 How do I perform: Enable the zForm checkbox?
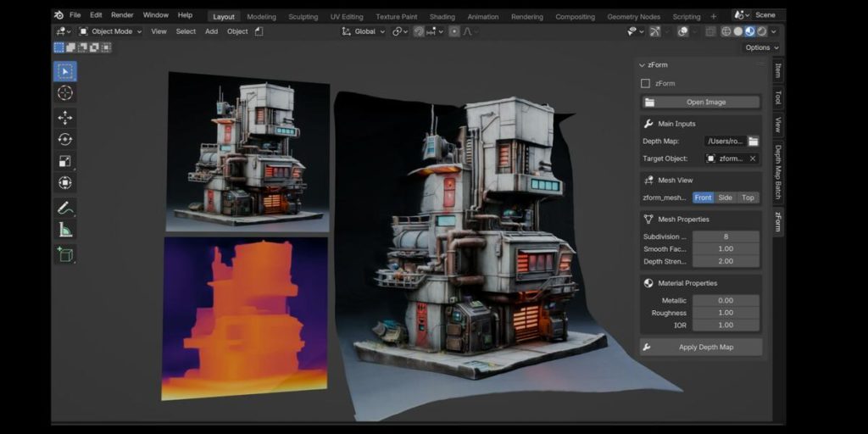[646, 83]
